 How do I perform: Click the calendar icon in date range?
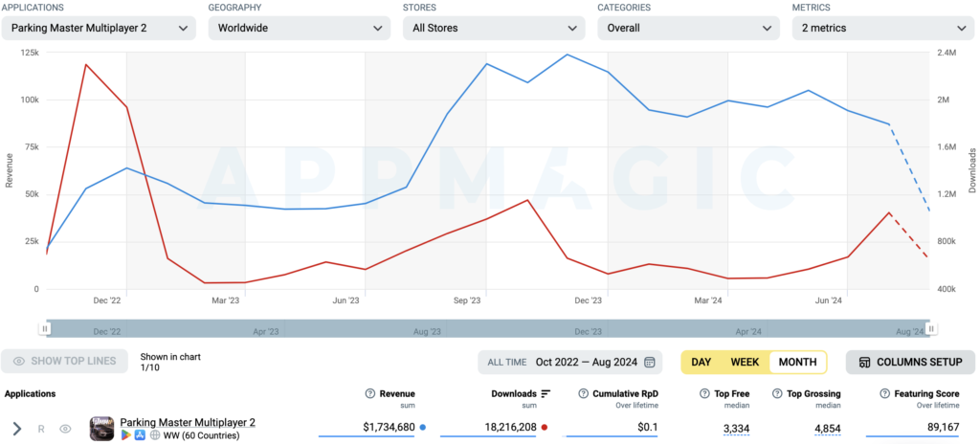point(650,362)
